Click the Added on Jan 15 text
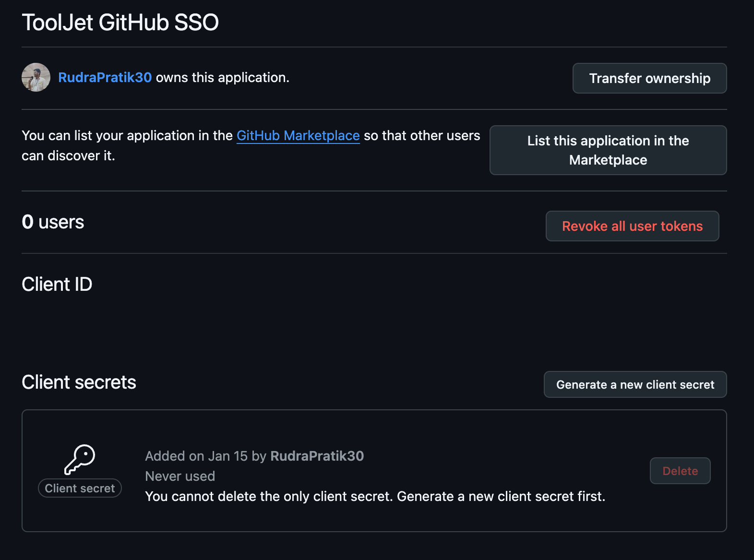754x560 pixels. pos(197,456)
